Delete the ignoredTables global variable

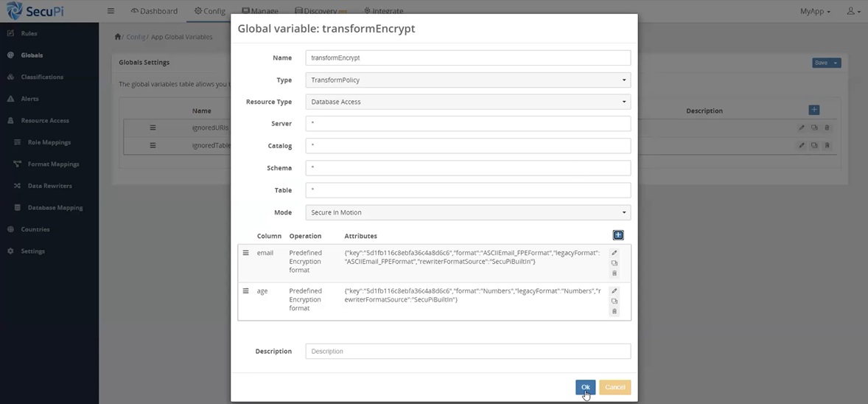827,146
